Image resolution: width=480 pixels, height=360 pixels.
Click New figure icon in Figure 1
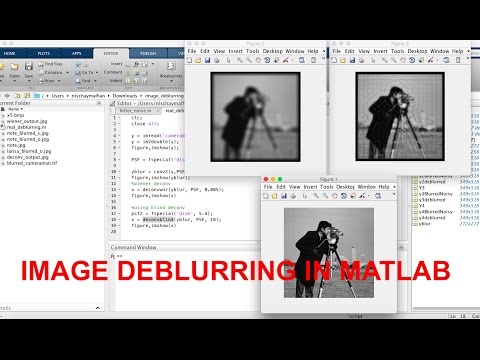[266, 196]
